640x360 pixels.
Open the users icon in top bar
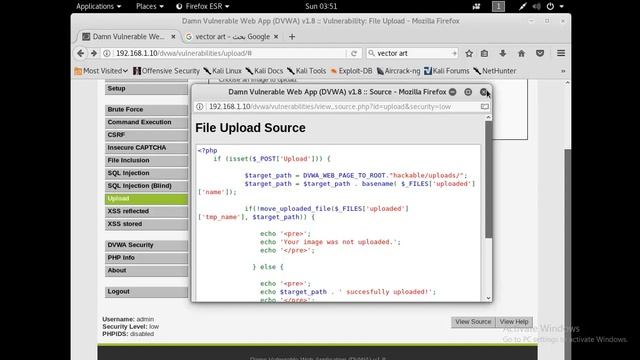476,6
